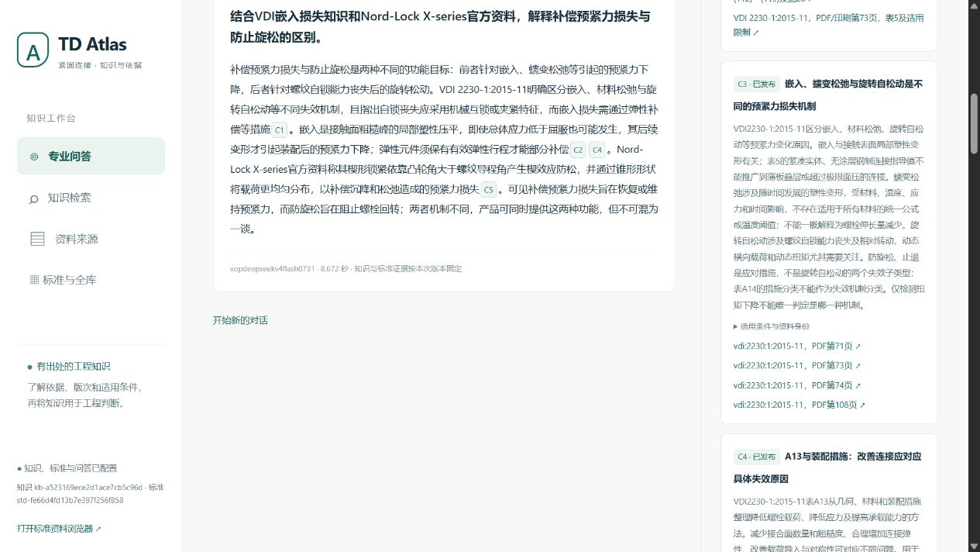Click citation chip C1 in the answer
The image size is (980, 552).
click(280, 129)
